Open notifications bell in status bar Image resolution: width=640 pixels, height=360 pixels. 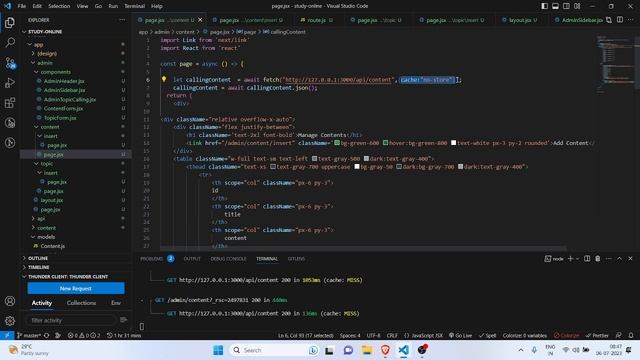click(x=631, y=336)
